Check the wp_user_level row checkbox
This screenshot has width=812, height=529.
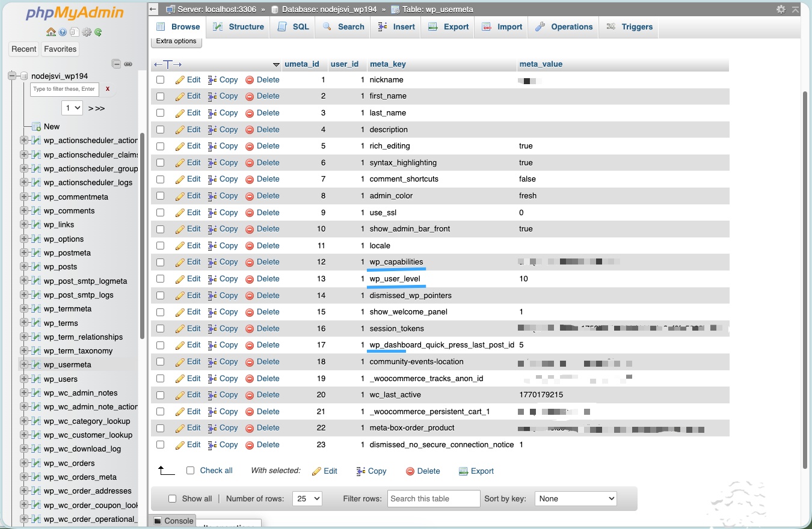click(x=161, y=279)
